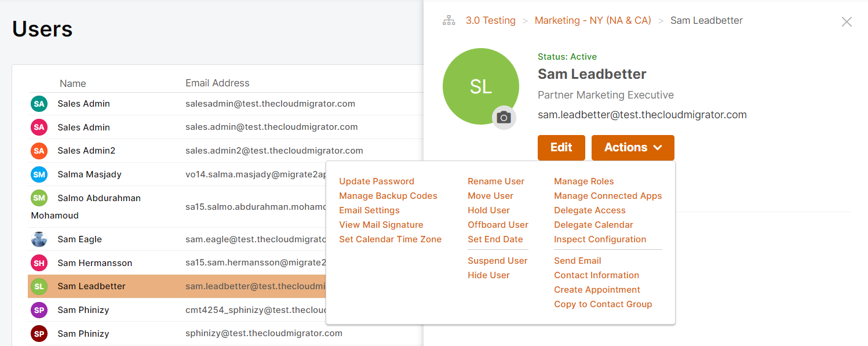The height and width of the screenshot is (346, 868).
Task: Click the SH avatar for Sam Hermansson
Action: [x=39, y=263]
